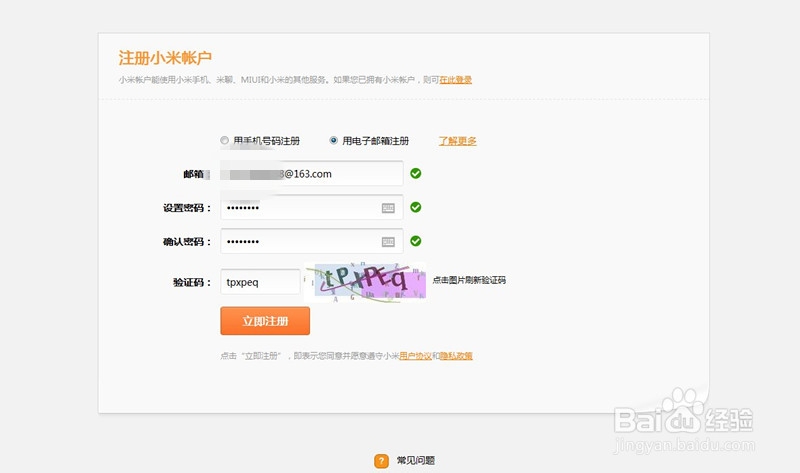Click the green checkmark beside 确认密码 field
The image size is (800, 473).
tap(416, 241)
